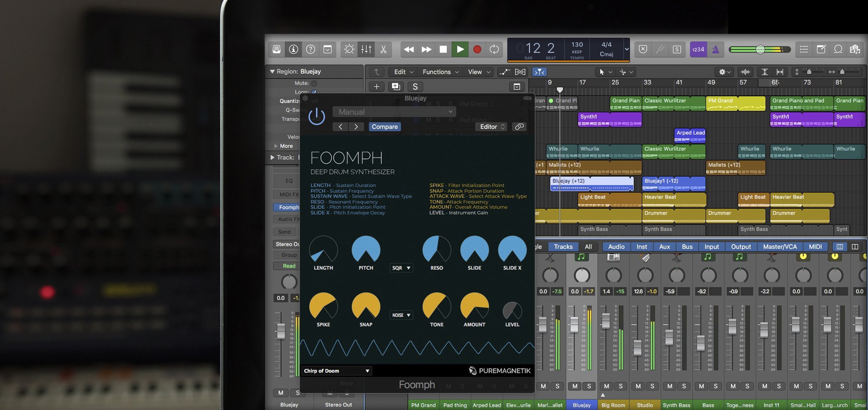Start playback with the green Play button
Image resolution: width=868 pixels, height=410 pixels.
coord(460,49)
